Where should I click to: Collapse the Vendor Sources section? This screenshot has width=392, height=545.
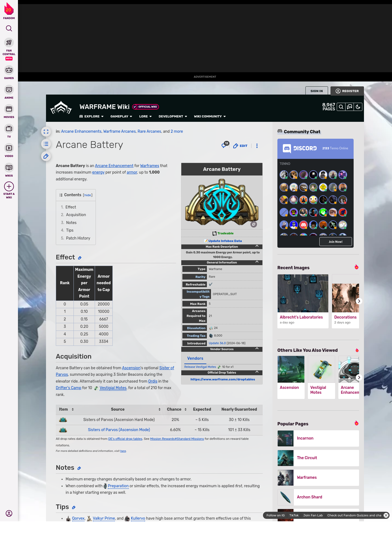point(257,349)
